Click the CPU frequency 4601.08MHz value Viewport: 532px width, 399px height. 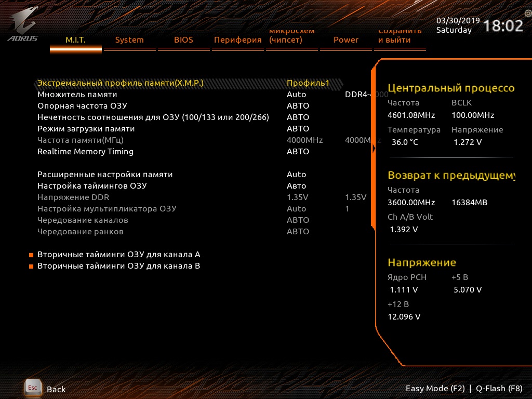pyautogui.click(x=411, y=115)
